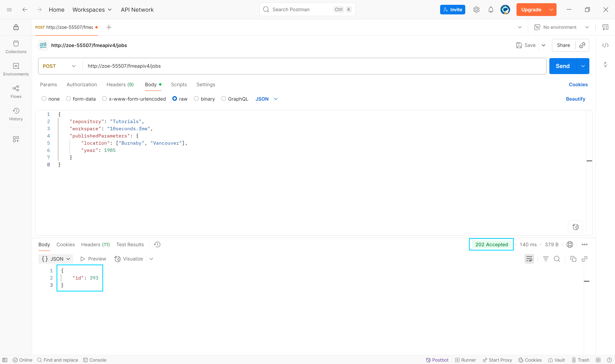
Task: Open the Cookies manager
Action: 578,84
